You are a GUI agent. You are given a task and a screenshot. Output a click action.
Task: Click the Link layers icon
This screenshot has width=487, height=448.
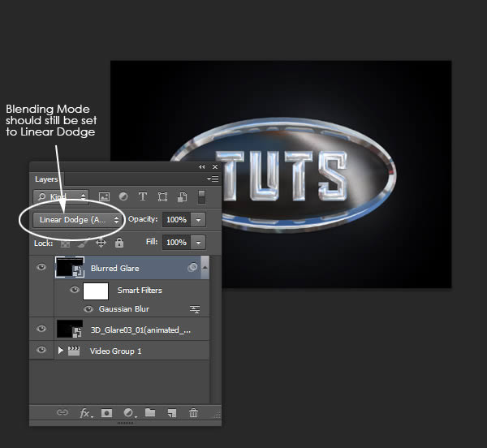click(62, 412)
